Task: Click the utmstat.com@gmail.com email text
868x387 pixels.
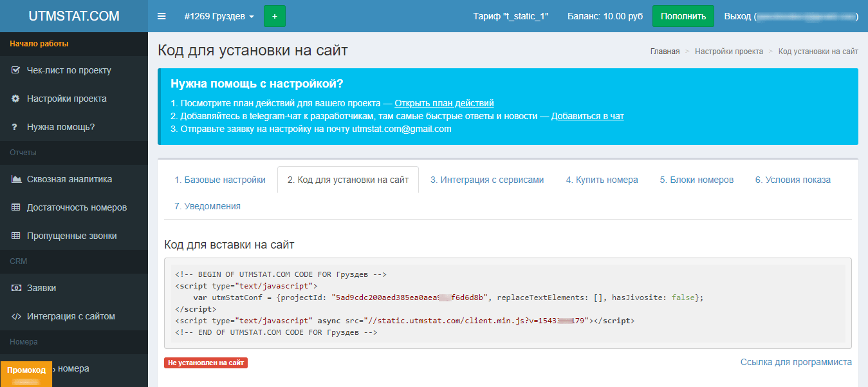Action: pyautogui.click(x=402, y=129)
